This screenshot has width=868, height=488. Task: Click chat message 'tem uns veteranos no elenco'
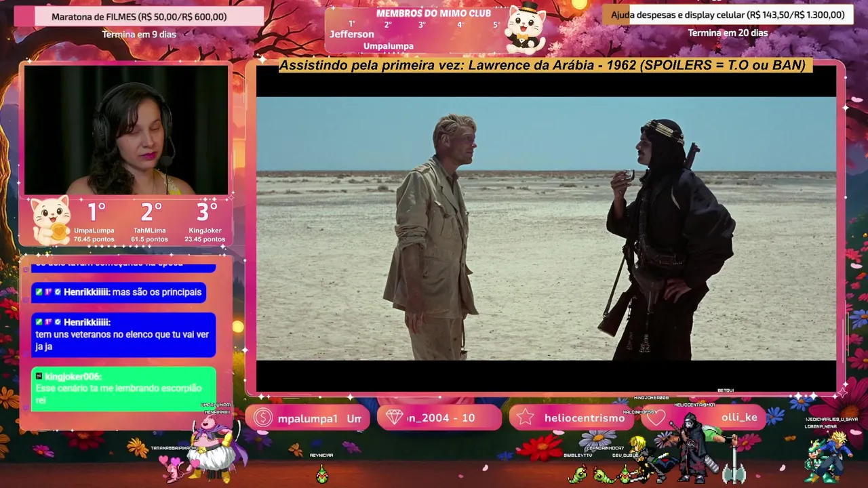coord(123,335)
